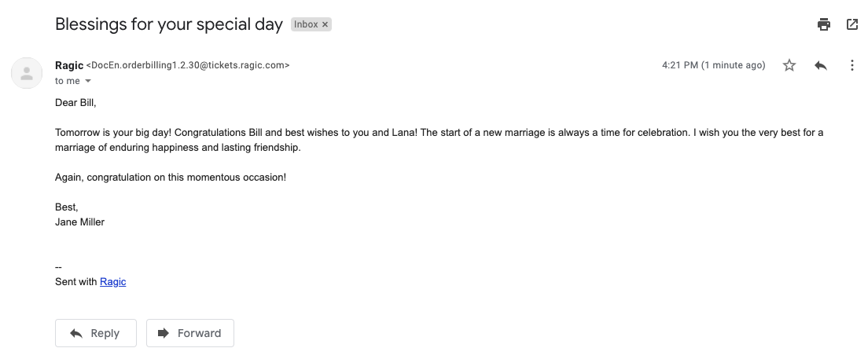Screen dimensions: 868x359
Task: Expand recipient details arrow beside 'to me'
Action: 87,82
